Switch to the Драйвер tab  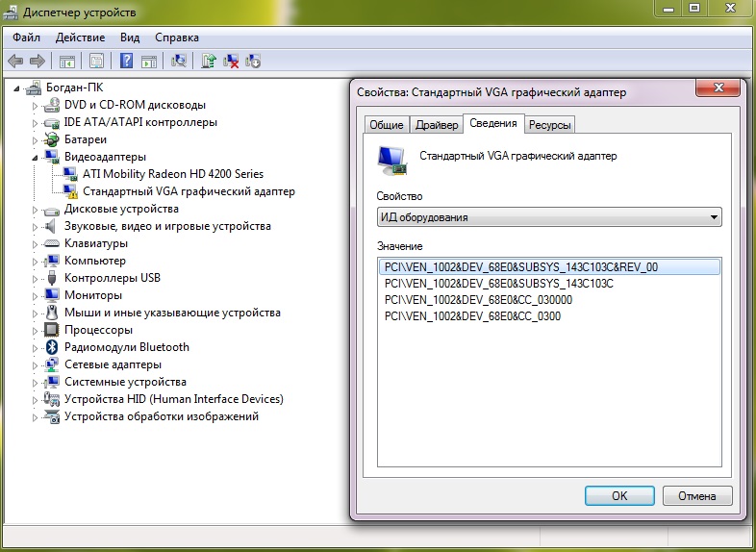437,125
